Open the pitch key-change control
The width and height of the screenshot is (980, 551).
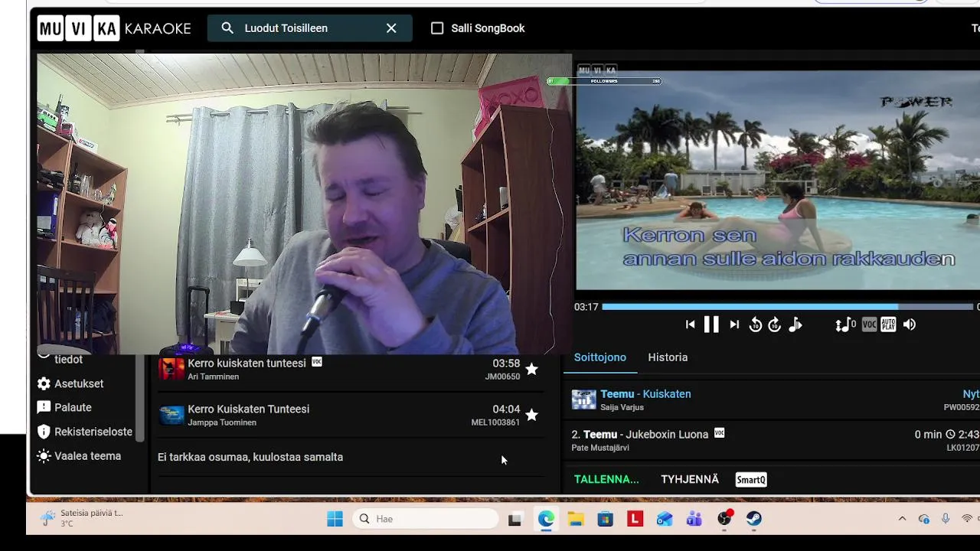(x=845, y=324)
